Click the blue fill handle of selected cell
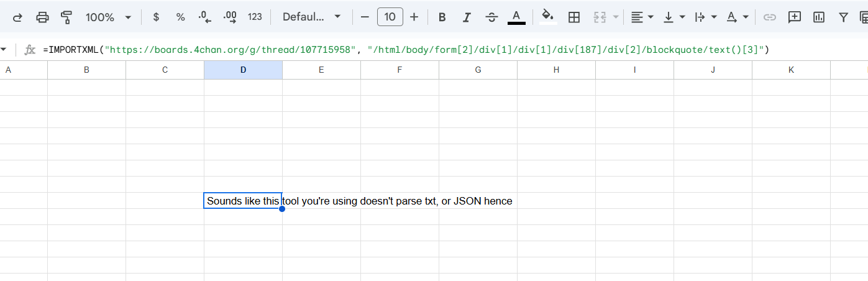The width and height of the screenshot is (868, 281). (x=282, y=209)
